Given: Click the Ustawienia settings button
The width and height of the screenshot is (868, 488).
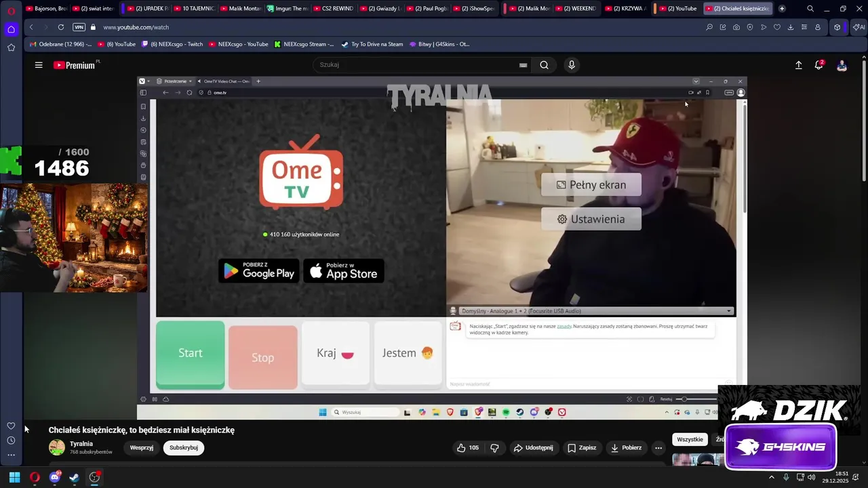Looking at the screenshot, I should point(591,219).
